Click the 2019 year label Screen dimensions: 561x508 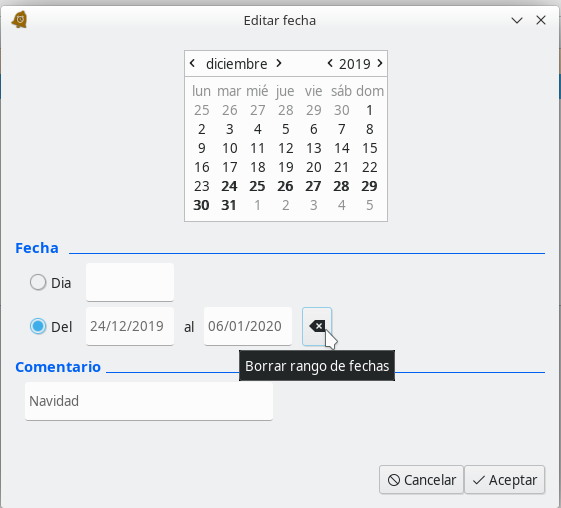[355, 64]
